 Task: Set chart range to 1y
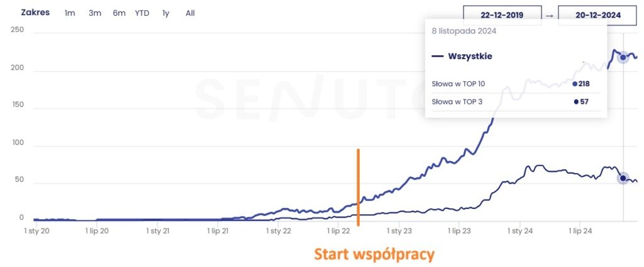165,13
